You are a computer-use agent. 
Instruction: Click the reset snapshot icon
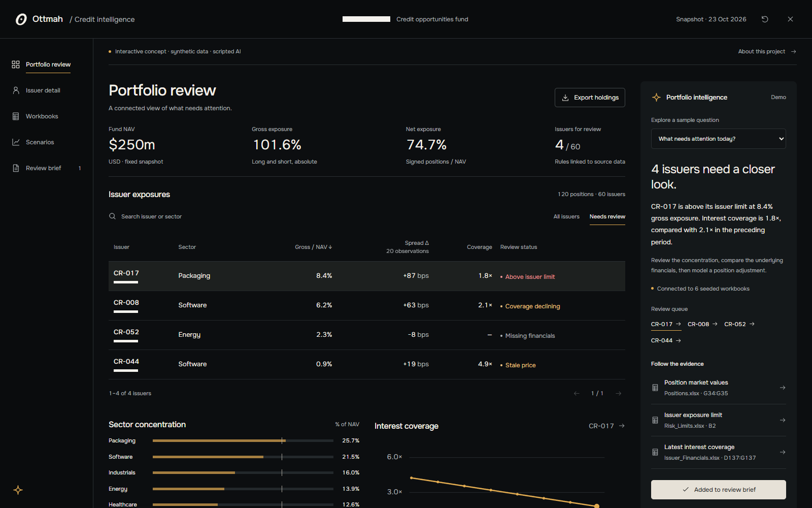point(765,19)
